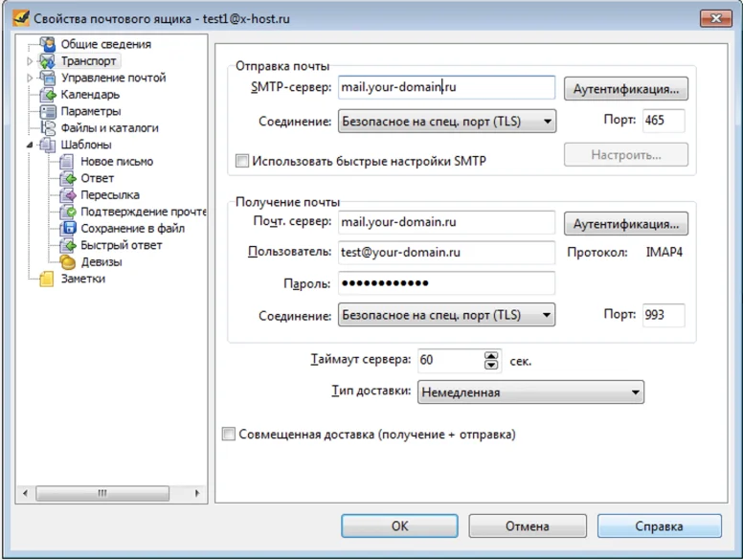This screenshot has width=743, height=560.
Task: Expand the Управление почтой tree node
Action: tap(30, 78)
